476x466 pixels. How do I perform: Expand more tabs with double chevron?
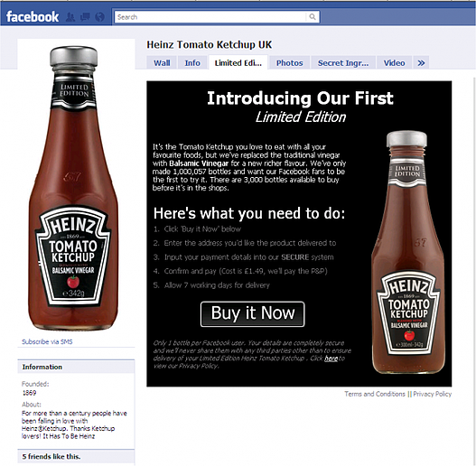click(x=421, y=63)
